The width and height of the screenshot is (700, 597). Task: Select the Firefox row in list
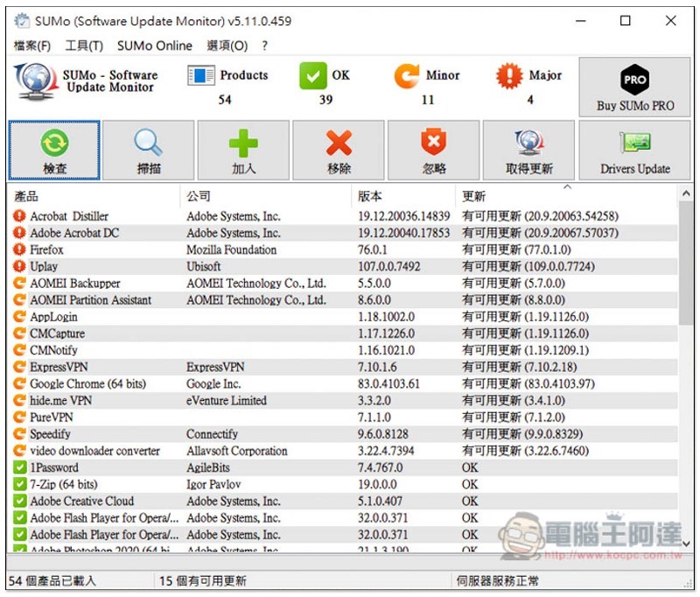pyautogui.click(x=47, y=249)
